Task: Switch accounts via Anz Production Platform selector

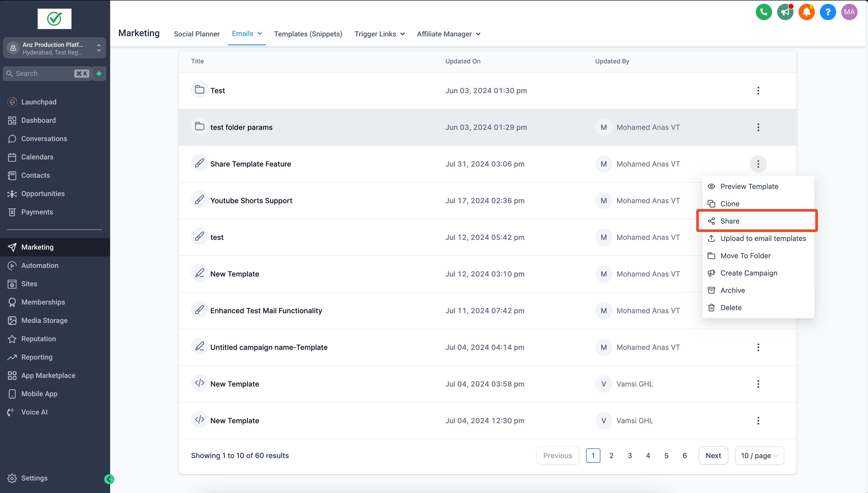Action: pyautogui.click(x=54, y=48)
